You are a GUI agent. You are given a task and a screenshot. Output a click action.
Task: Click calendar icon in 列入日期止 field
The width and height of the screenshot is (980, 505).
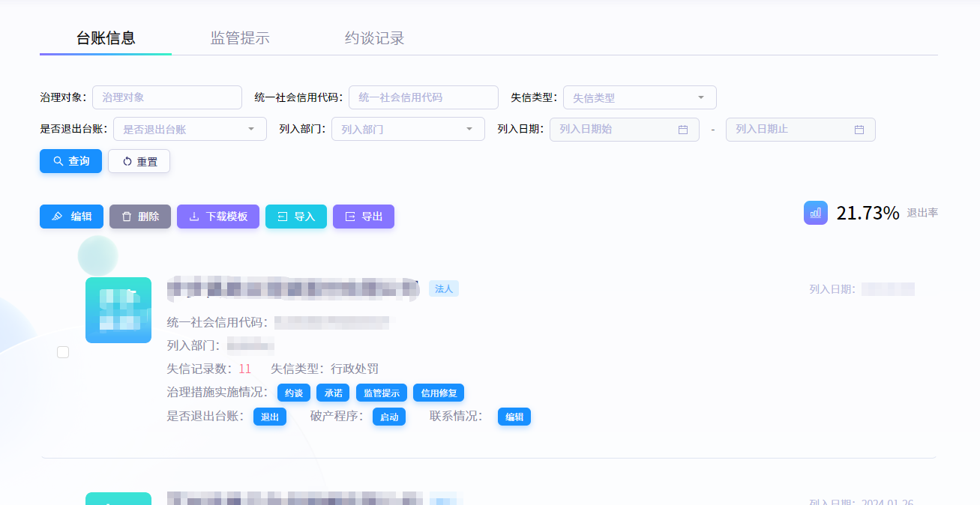pos(859,130)
